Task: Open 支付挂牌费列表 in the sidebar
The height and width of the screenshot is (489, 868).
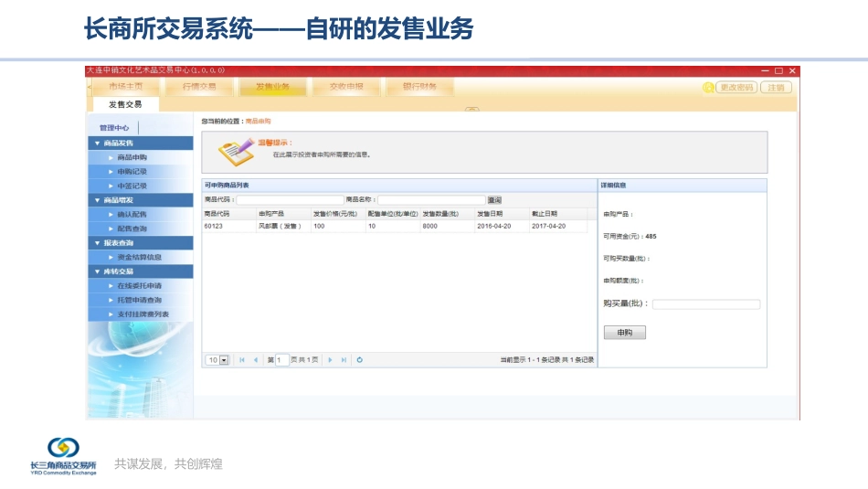Action: [141, 314]
